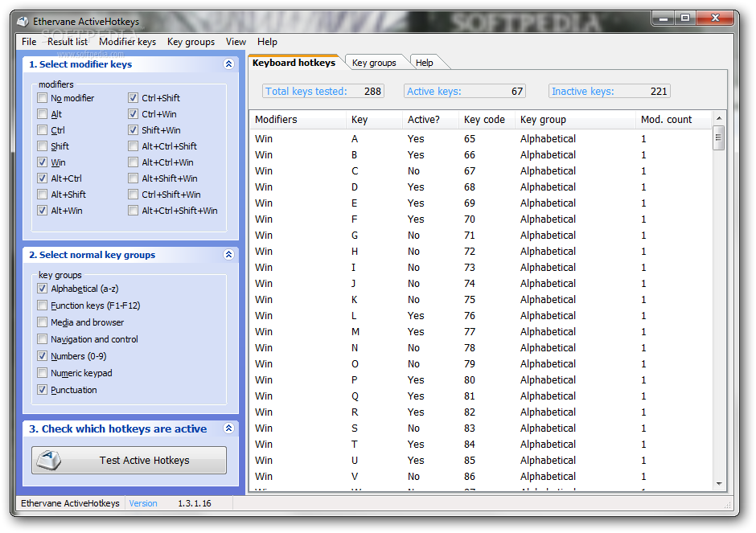The image size is (756, 533).
Task: Uncheck Alphabetical (a-z) key group
Action: pyautogui.click(x=43, y=289)
